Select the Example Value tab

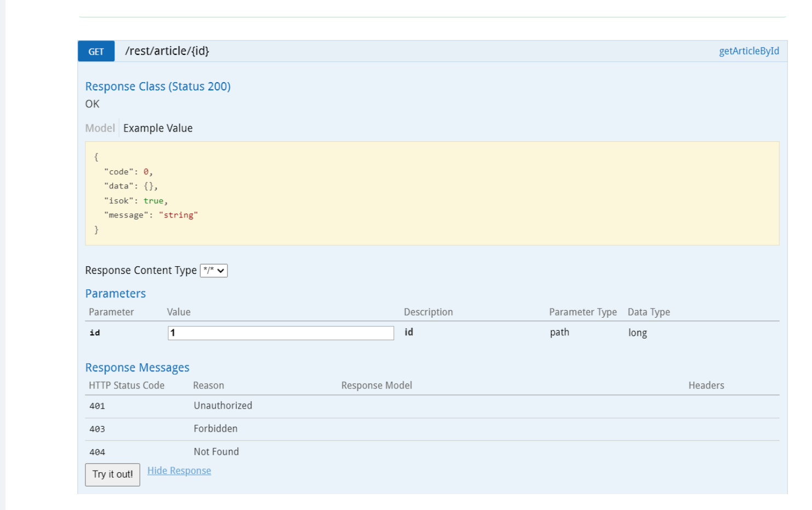[x=158, y=128]
